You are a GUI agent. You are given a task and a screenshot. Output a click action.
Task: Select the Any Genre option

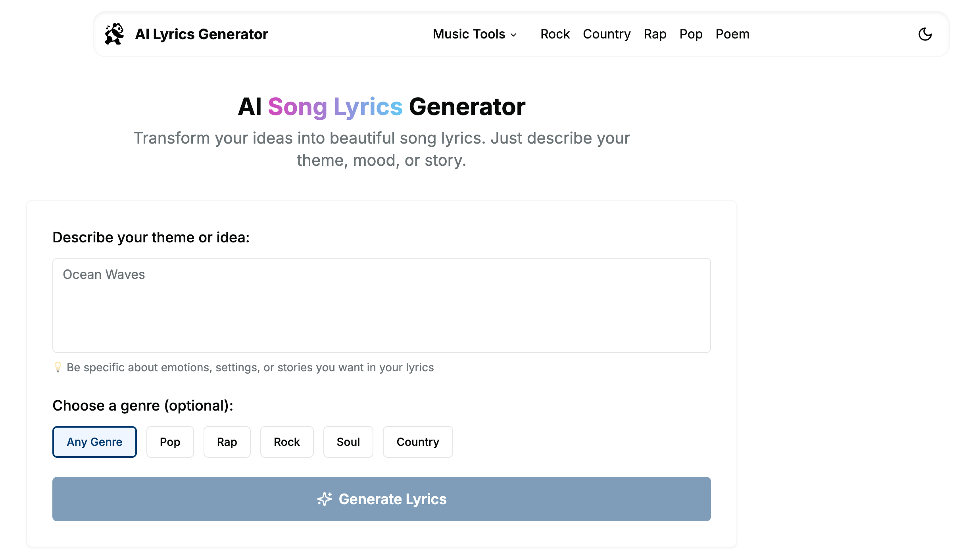point(94,442)
